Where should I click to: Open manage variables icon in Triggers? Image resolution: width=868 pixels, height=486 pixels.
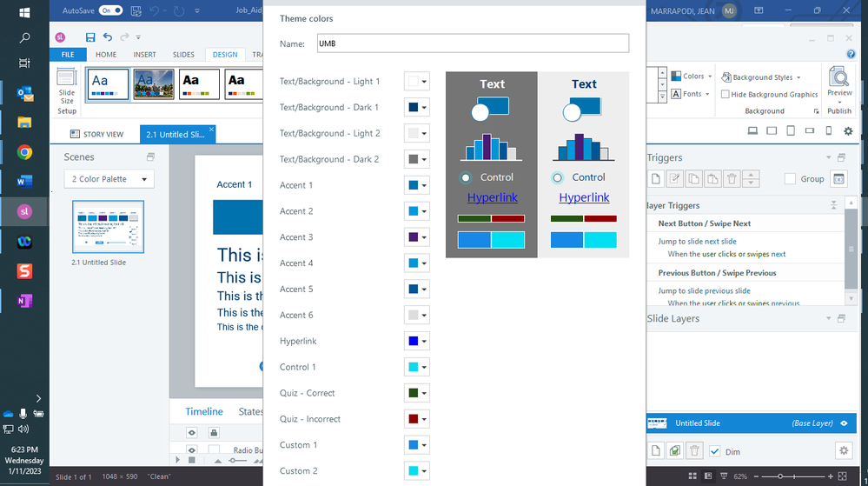point(839,178)
